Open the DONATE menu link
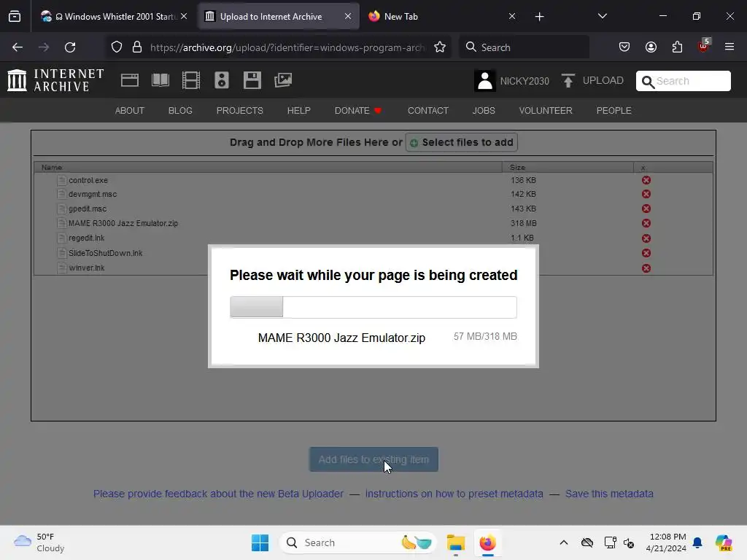This screenshot has width=747, height=560. 357,111
